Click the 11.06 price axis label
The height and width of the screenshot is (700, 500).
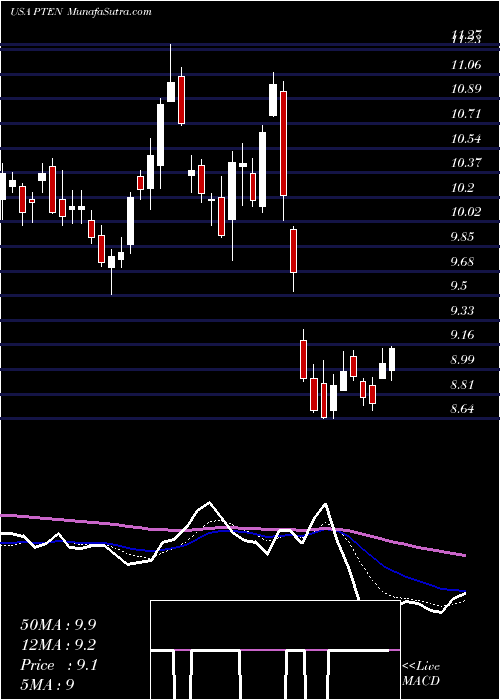tap(466, 65)
